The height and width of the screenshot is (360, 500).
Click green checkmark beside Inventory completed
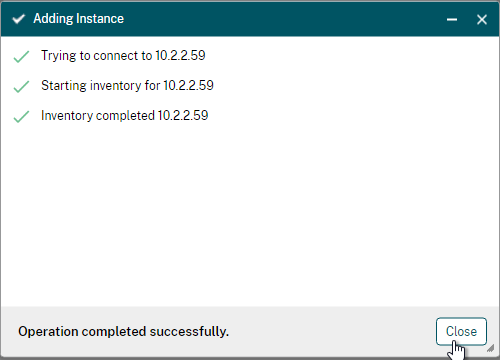[x=21, y=116]
